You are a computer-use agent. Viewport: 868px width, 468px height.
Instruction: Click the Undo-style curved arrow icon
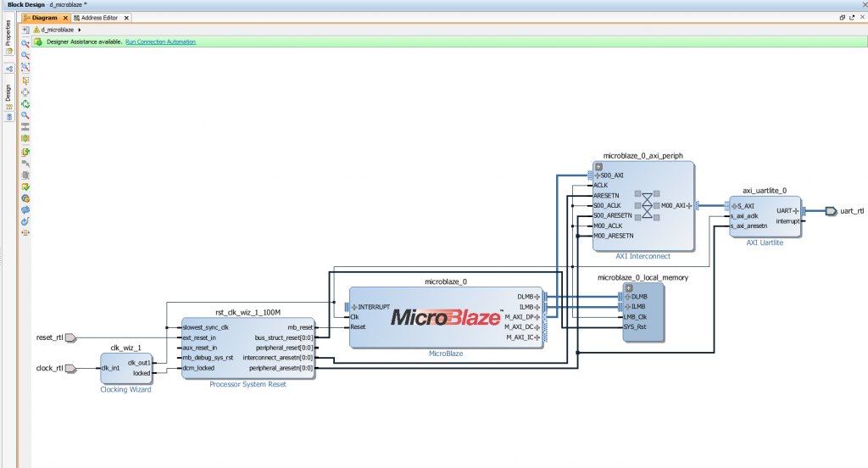[x=25, y=221]
